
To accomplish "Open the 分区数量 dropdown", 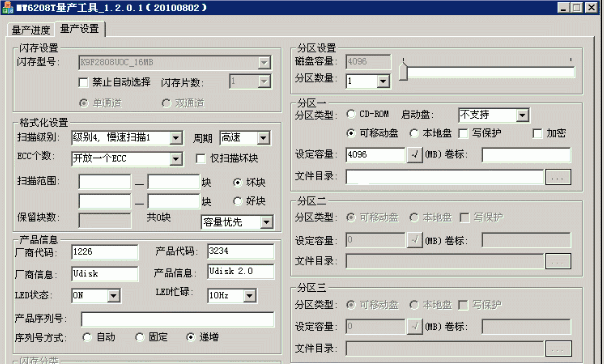I will [x=383, y=81].
